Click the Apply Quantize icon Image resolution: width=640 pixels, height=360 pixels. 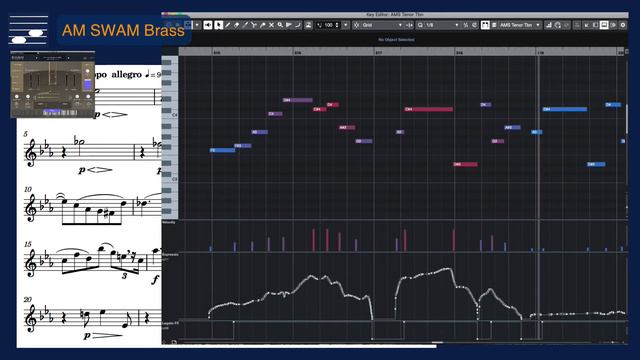(x=420, y=25)
